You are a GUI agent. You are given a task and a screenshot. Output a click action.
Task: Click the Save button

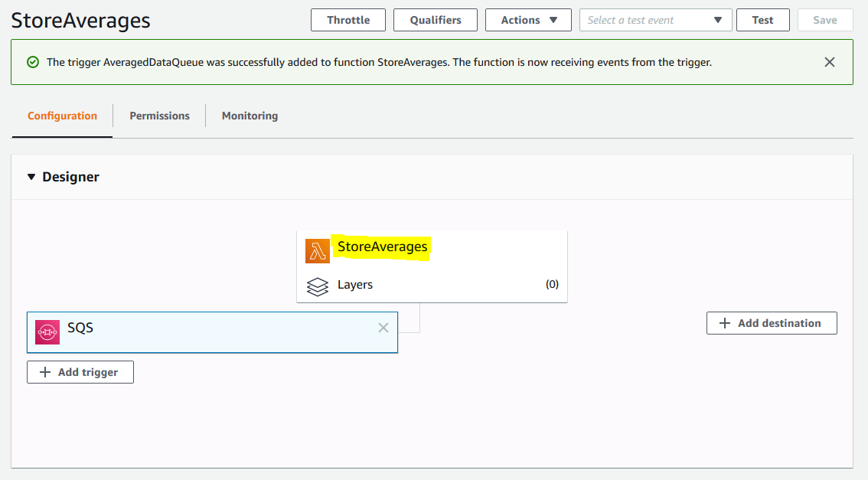pos(825,20)
